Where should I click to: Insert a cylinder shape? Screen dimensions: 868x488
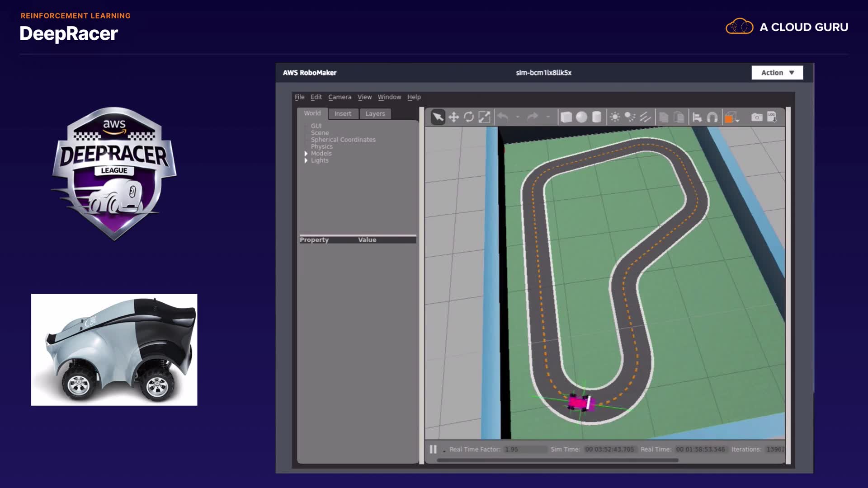click(597, 117)
